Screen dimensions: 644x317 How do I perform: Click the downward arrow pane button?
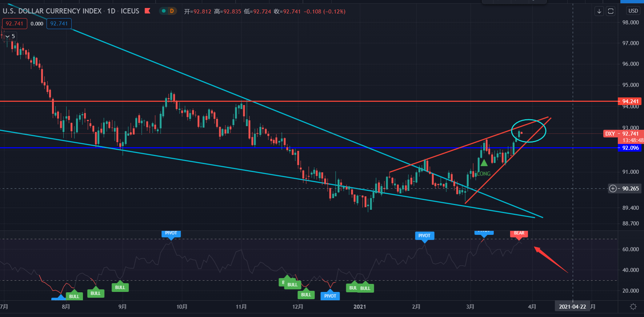[x=599, y=11]
